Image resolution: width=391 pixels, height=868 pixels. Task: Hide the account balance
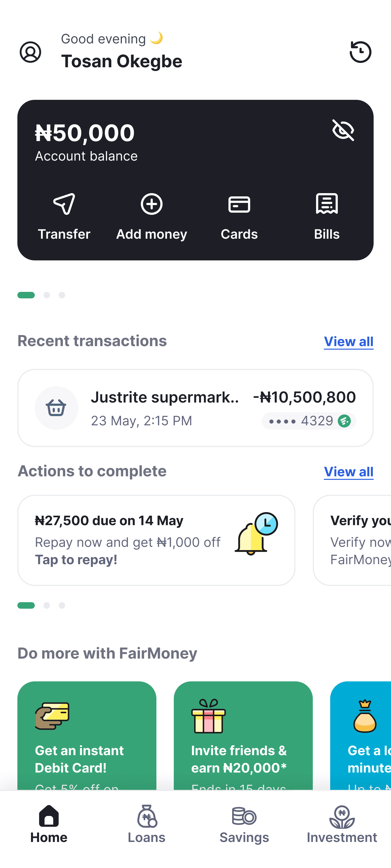coord(343,130)
